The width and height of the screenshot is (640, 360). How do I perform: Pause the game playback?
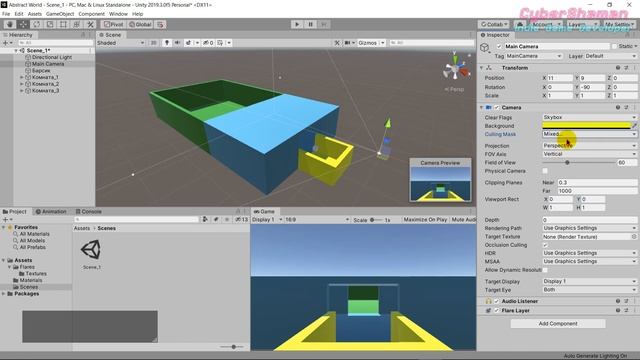(310, 24)
